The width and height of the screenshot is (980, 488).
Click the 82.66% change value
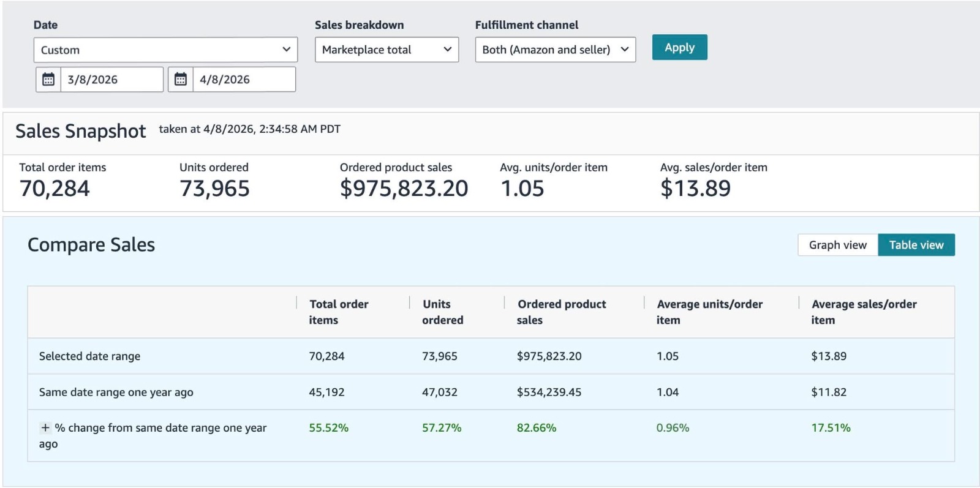click(537, 428)
